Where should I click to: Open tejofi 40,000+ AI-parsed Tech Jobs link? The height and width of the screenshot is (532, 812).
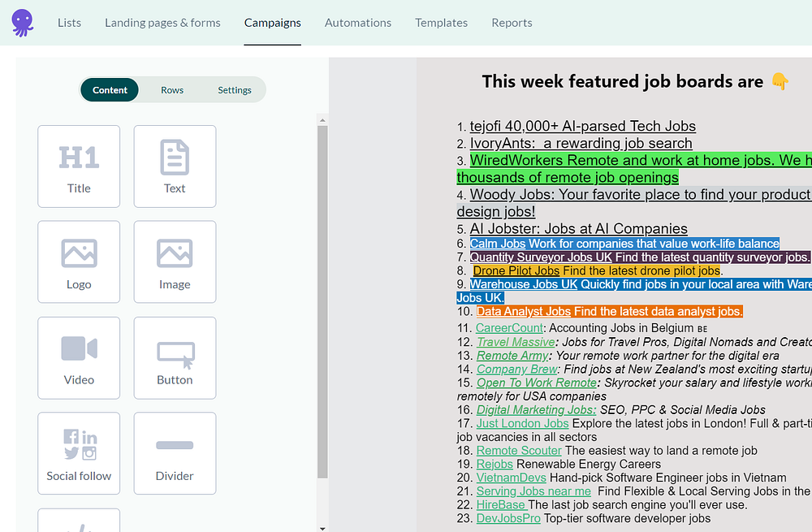(x=582, y=126)
